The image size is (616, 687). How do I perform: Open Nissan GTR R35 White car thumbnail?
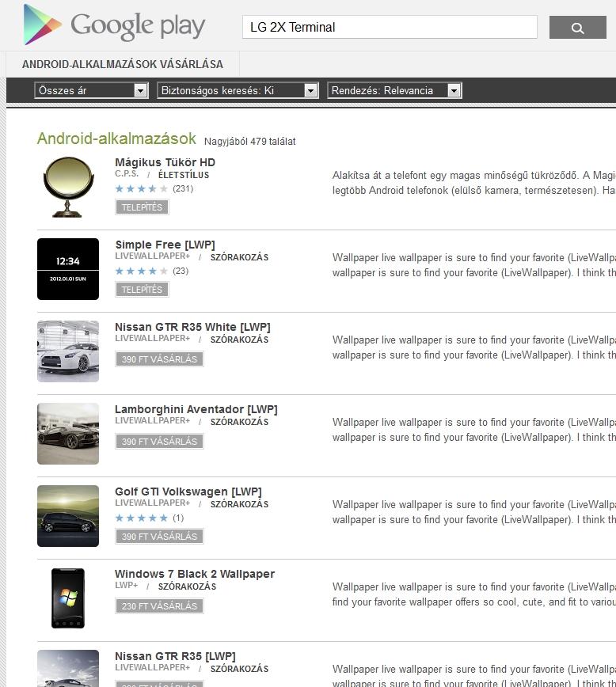[x=68, y=351]
